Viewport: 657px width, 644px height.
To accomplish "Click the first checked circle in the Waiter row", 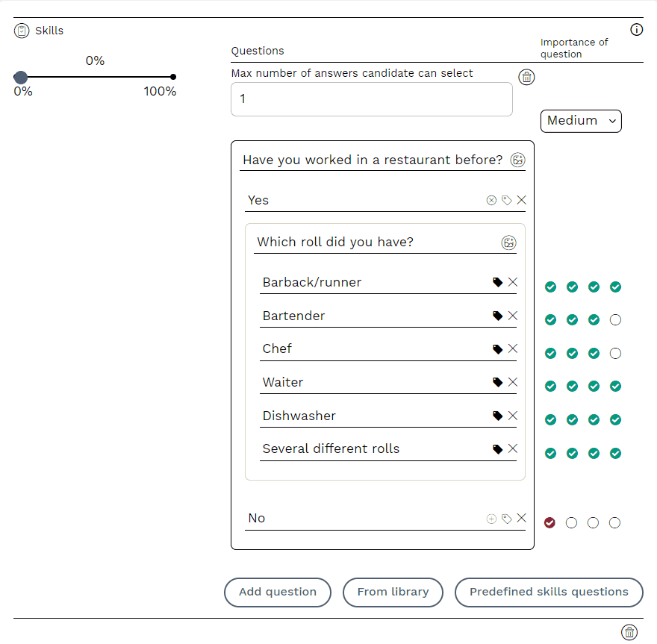I will tap(550, 387).
